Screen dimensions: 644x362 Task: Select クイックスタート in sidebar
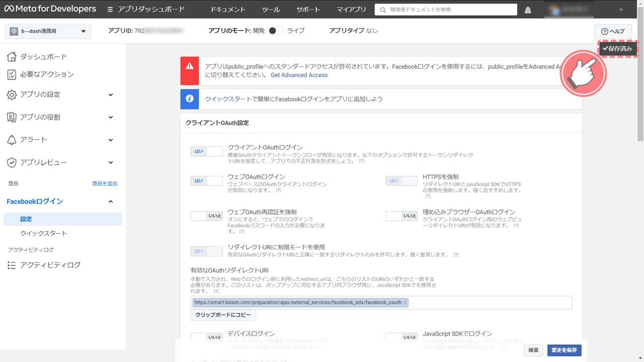pos(43,234)
